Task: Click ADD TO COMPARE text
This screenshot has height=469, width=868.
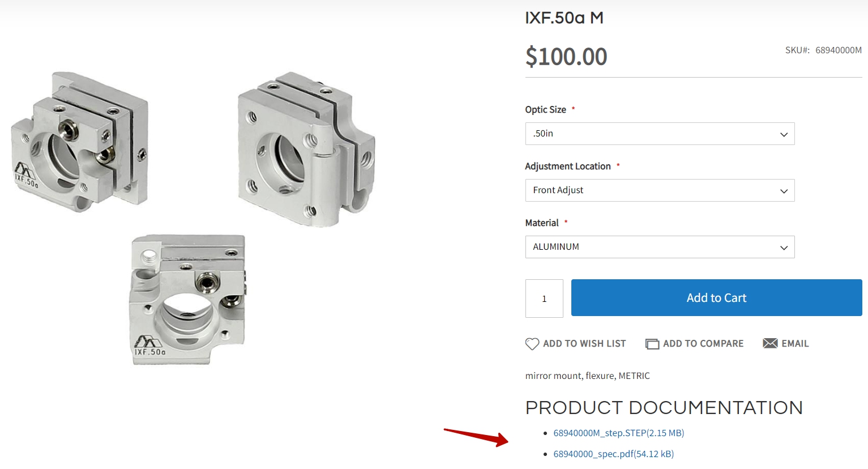Action: point(703,344)
